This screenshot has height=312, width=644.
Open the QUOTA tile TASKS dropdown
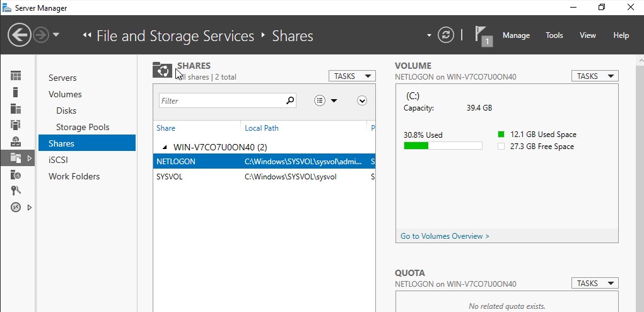coord(595,283)
